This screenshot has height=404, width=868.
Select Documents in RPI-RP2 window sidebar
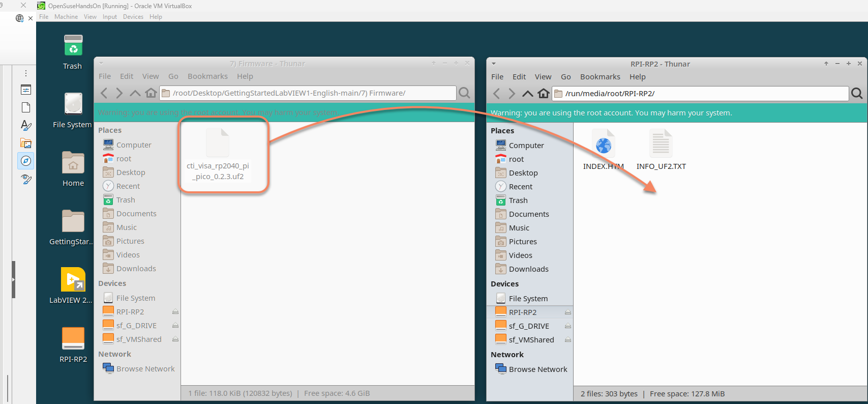[x=529, y=214]
